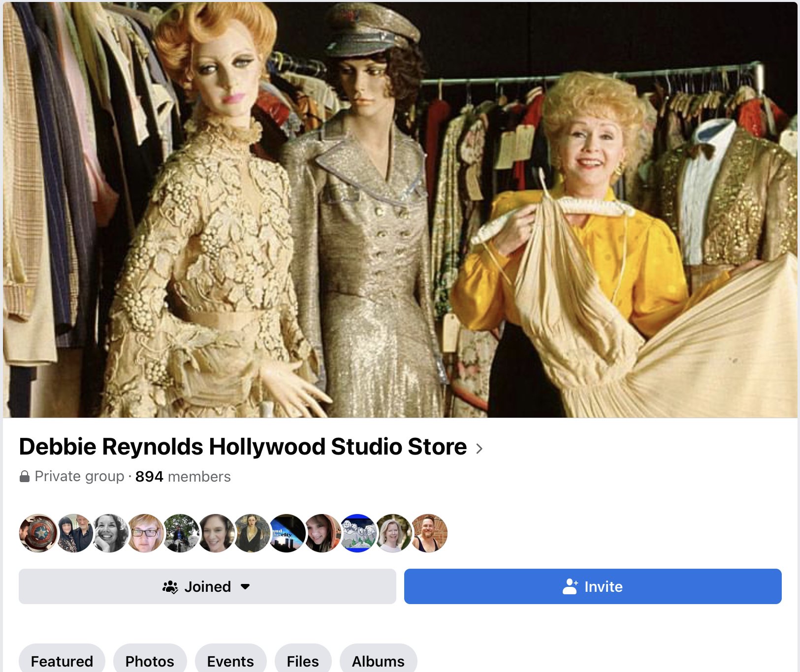This screenshot has height=672, width=800.
Task: Open Debbie Reynolds Hollywood Studio Store group title
Action: coord(243,447)
